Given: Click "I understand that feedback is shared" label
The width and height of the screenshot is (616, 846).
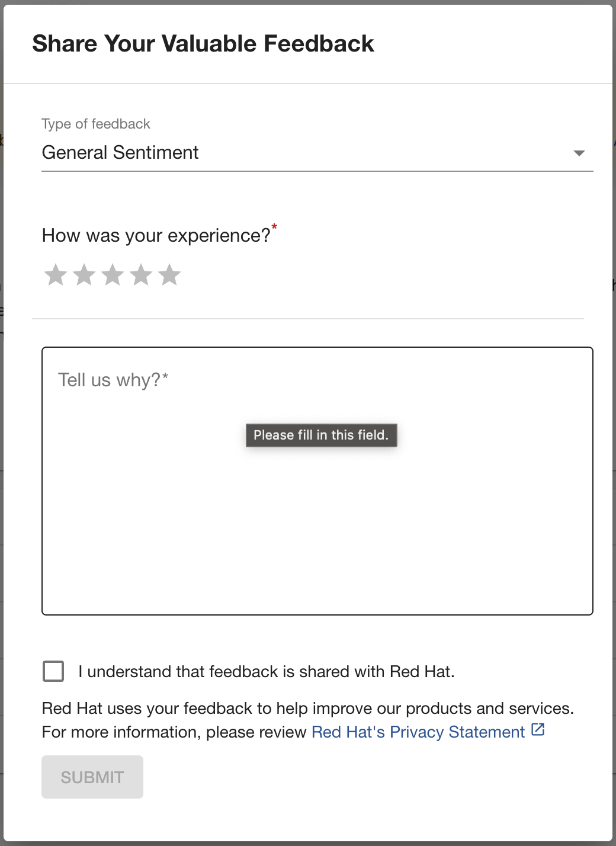Looking at the screenshot, I should click(267, 672).
